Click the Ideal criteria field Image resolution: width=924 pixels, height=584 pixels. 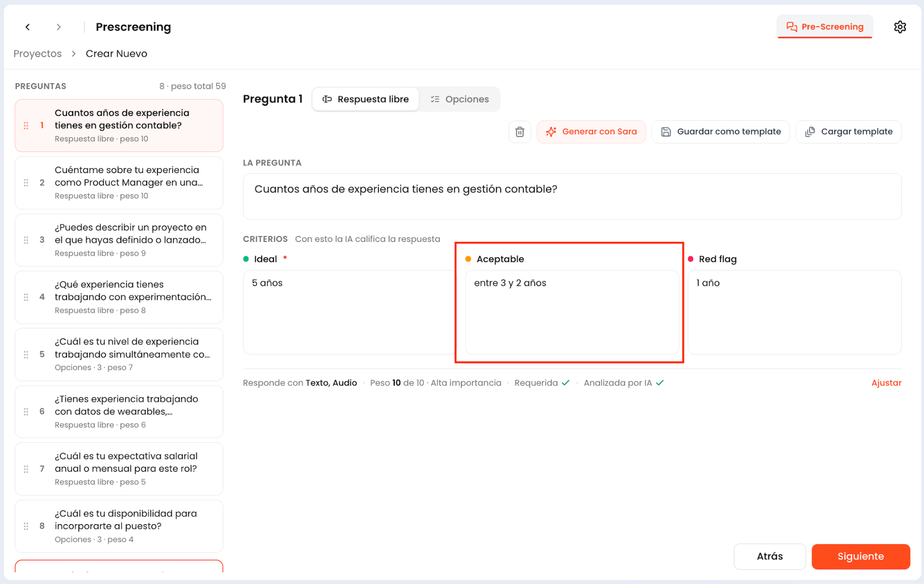pyautogui.click(x=349, y=312)
